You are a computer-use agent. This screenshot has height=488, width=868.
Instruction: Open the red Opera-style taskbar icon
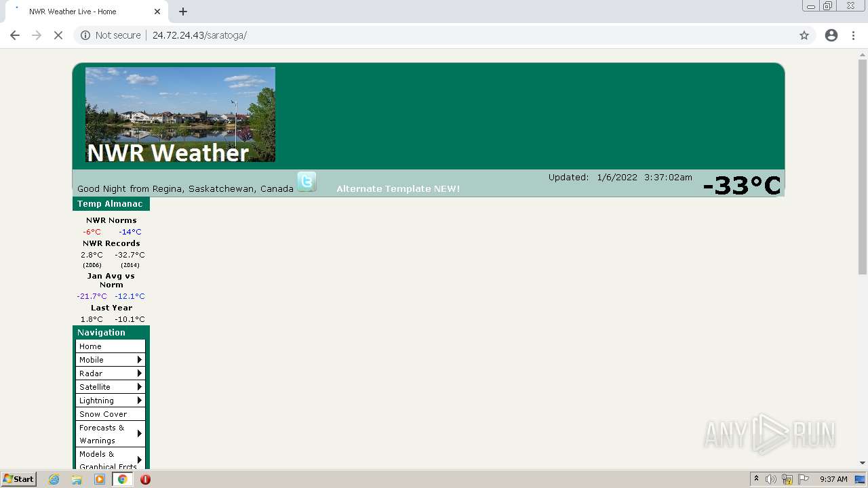(145, 479)
